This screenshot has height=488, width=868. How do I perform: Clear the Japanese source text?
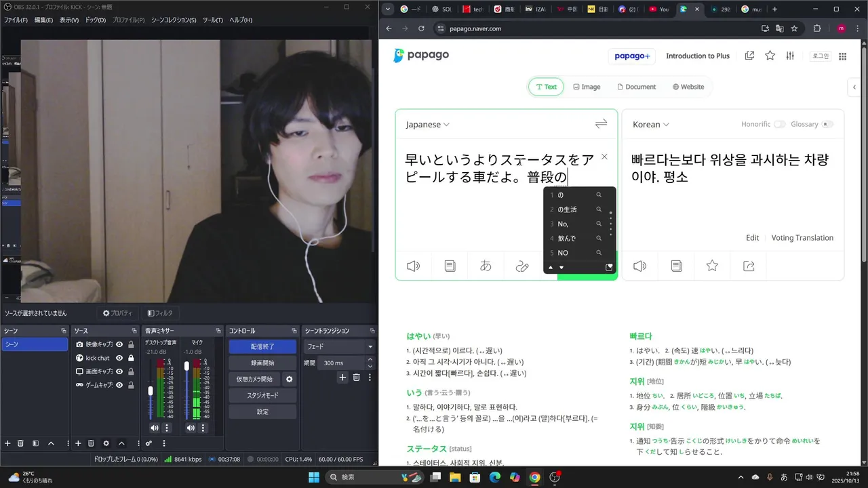click(x=604, y=157)
